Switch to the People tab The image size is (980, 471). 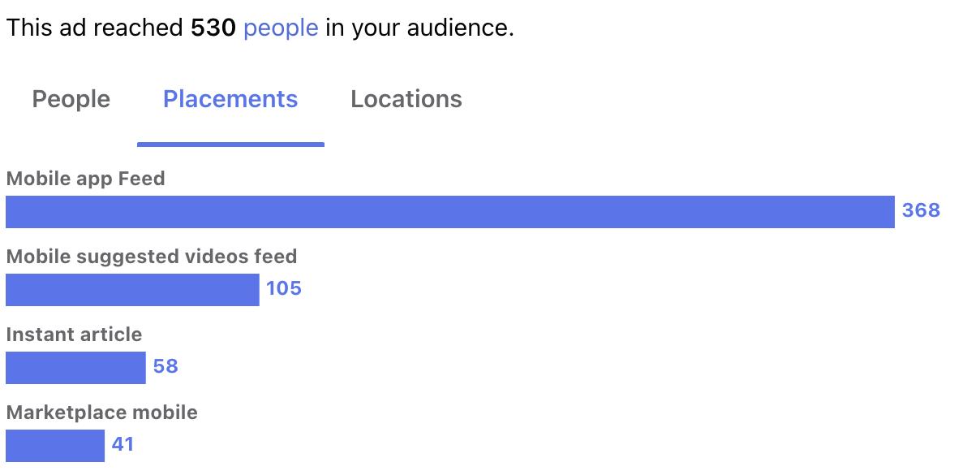71,99
